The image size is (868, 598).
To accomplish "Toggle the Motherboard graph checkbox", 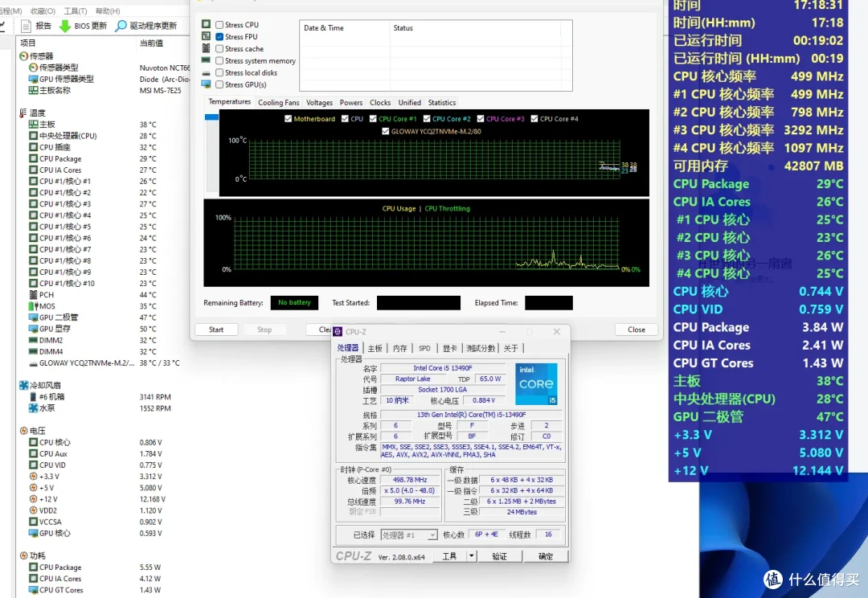I will 288,118.
